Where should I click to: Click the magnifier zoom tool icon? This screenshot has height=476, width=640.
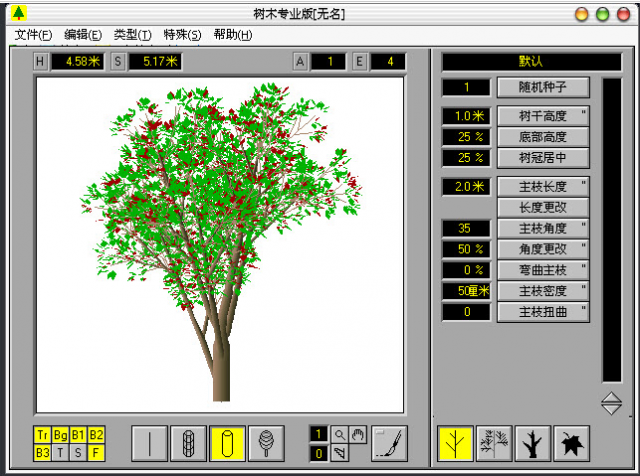click(340, 434)
